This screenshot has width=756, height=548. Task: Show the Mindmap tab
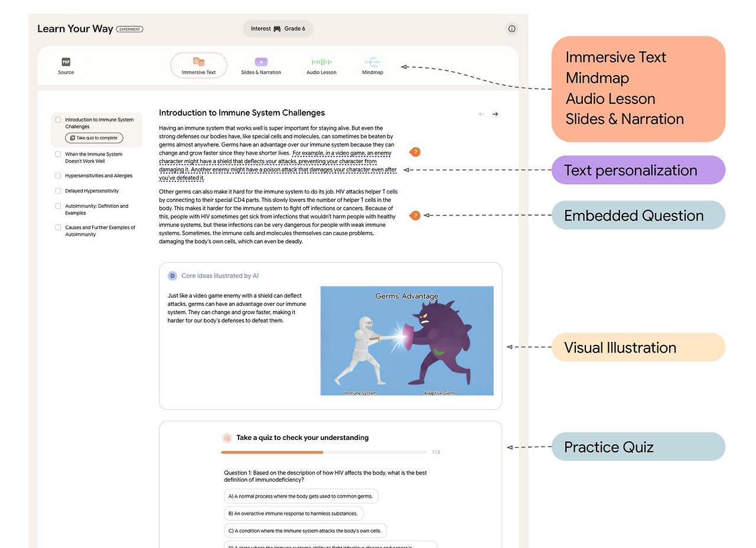(373, 66)
